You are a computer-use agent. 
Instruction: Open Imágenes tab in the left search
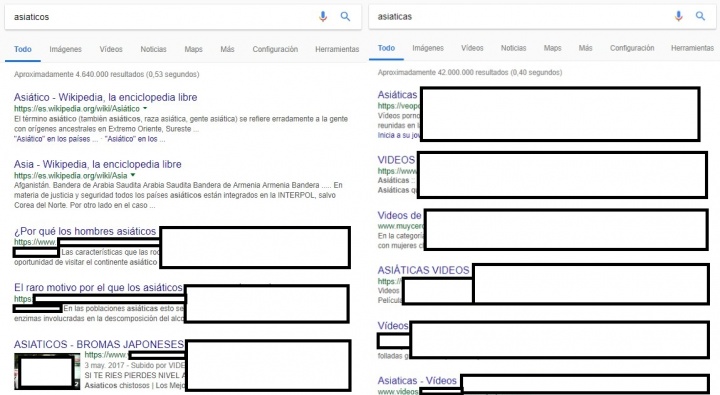click(65, 49)
